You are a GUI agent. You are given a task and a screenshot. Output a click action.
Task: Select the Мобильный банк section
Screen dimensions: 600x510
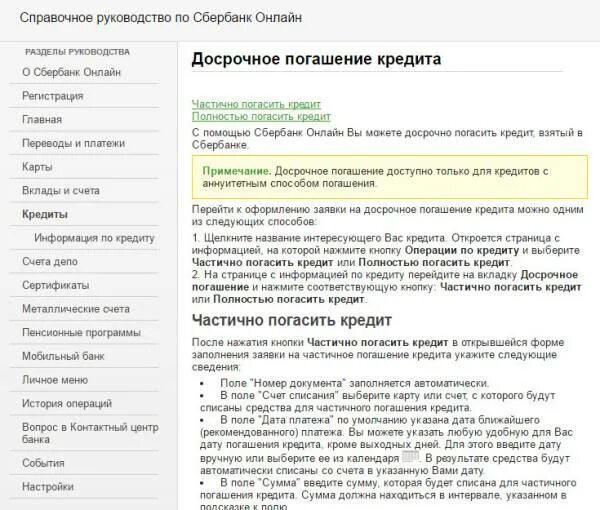coord(63,356)
